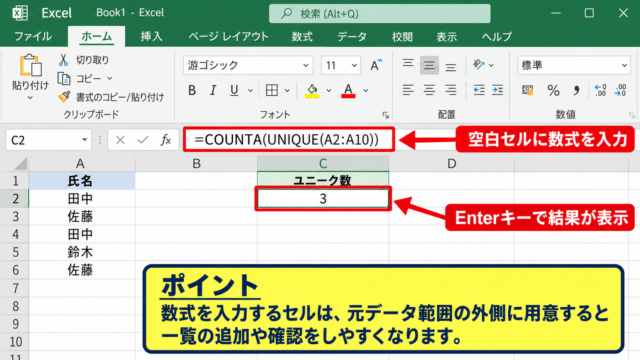Image resolution: width=640 pixels, height=360 pixels.
Task: Select the header cell ユニーク数
Action: [323, 180]
